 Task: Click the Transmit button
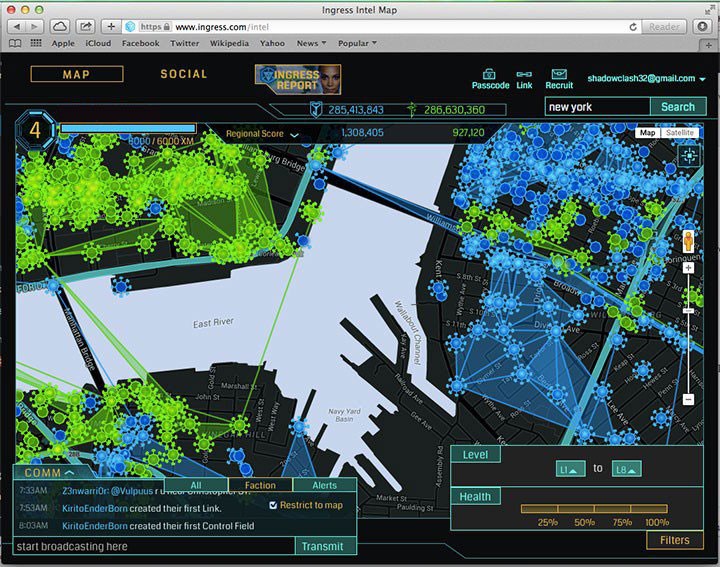coord(322,546)
